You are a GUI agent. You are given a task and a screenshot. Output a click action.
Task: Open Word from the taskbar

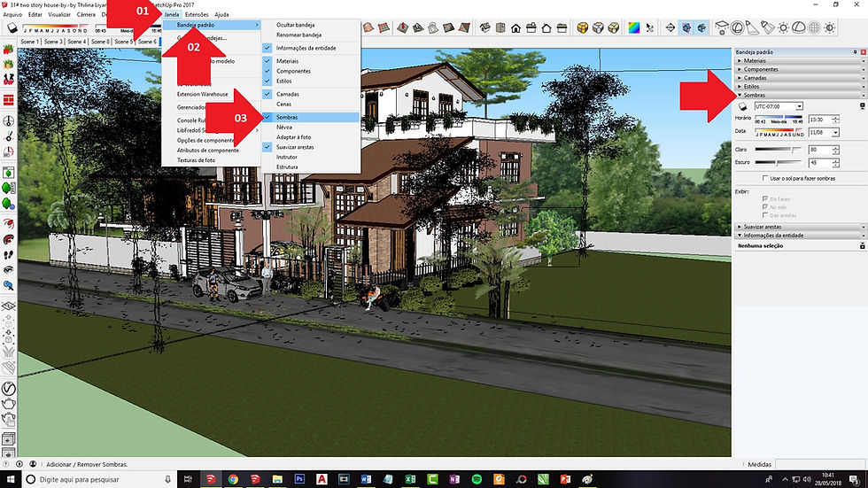(x=366, y=479)
